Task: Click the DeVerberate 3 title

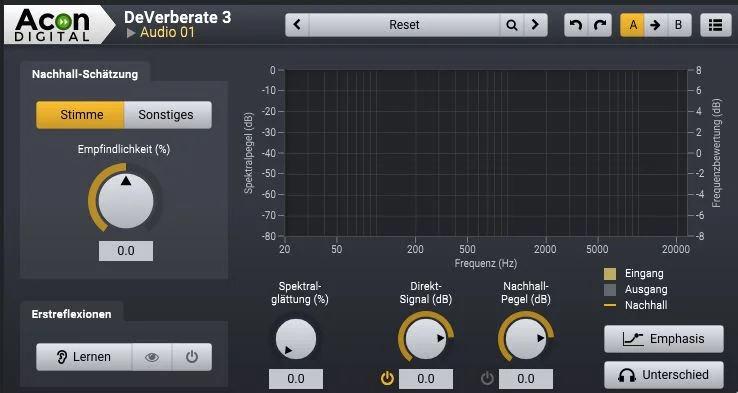Action: 177,17
